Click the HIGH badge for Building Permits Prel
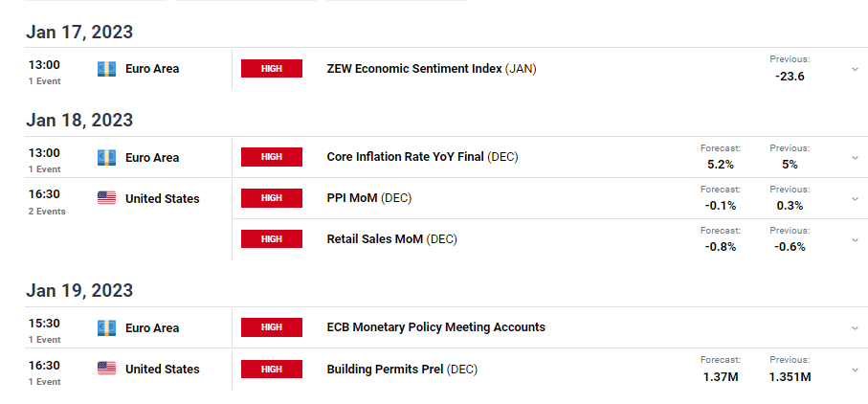This screenshot has height=404, width=868. [272, 370]
